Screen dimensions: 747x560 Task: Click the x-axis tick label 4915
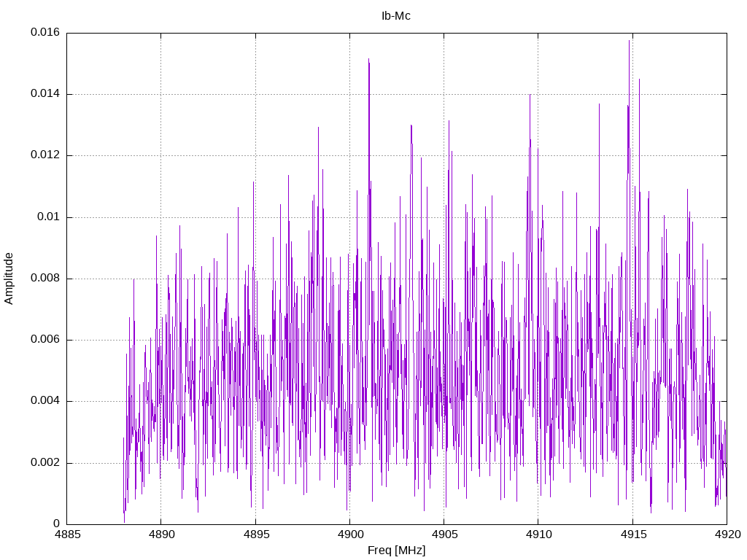(x=633, y=534)
